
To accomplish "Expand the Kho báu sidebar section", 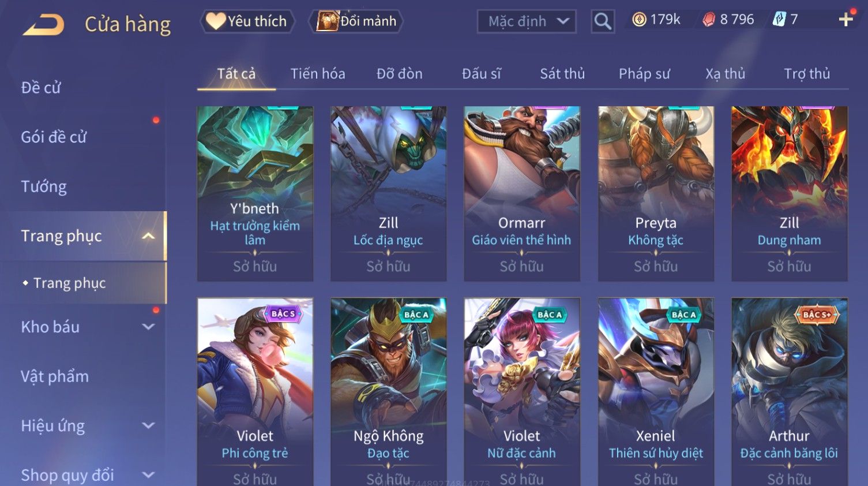I will click(x=148, y=327).
